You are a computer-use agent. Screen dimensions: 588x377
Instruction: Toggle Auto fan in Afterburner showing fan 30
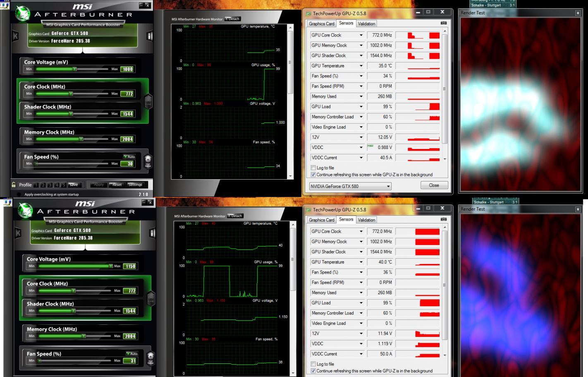point(129,156)
